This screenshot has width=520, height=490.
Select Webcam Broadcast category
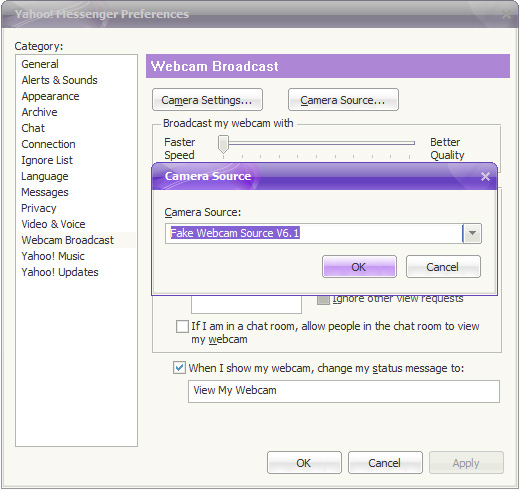click(76, 240)
